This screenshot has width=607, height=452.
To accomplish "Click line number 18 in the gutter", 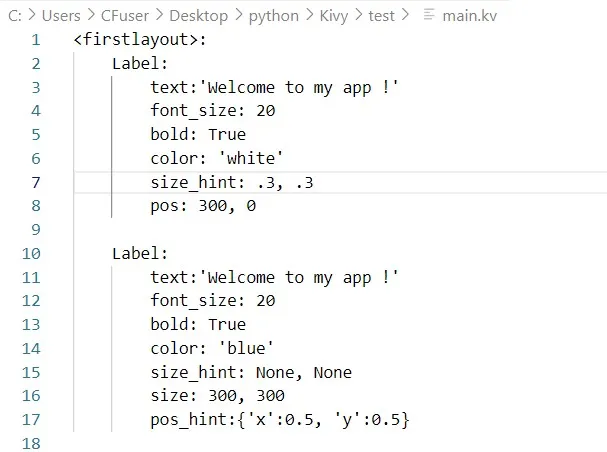I will point(32,443).
